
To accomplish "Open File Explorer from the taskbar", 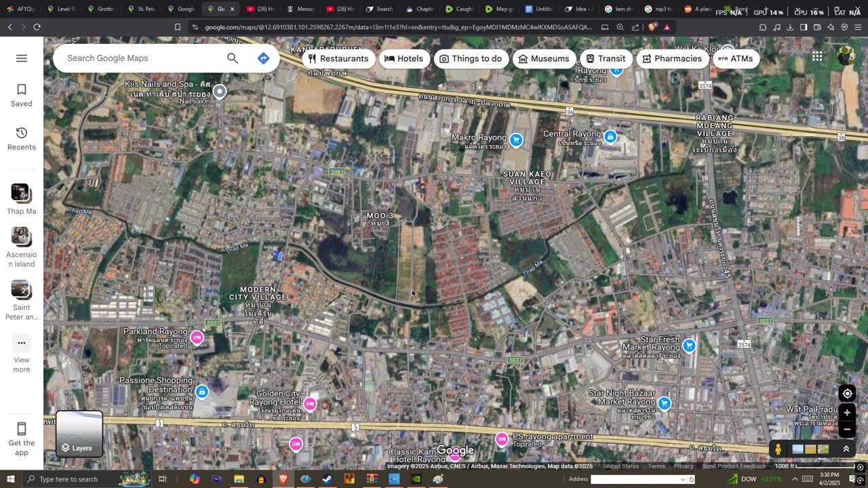I will [239, 479].
